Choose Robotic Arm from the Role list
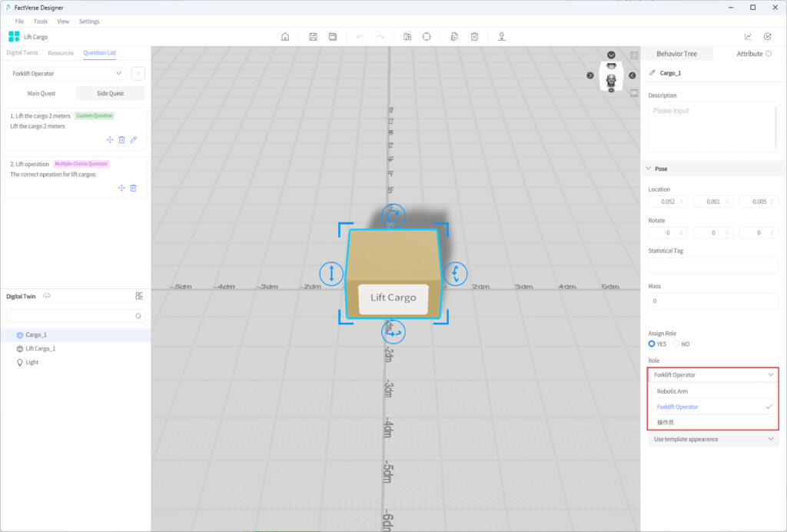This screenshot has height=532, width=787. click(713, 391)
